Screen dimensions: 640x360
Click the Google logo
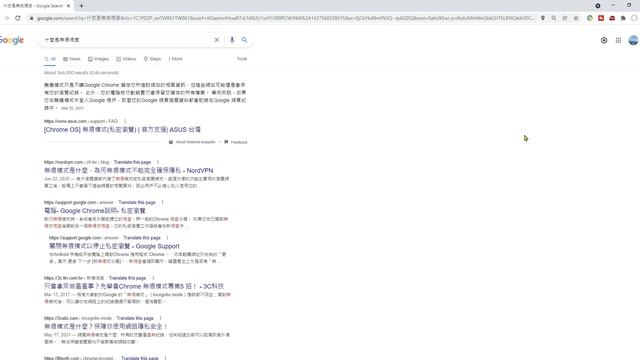click(x=12, y=40)
